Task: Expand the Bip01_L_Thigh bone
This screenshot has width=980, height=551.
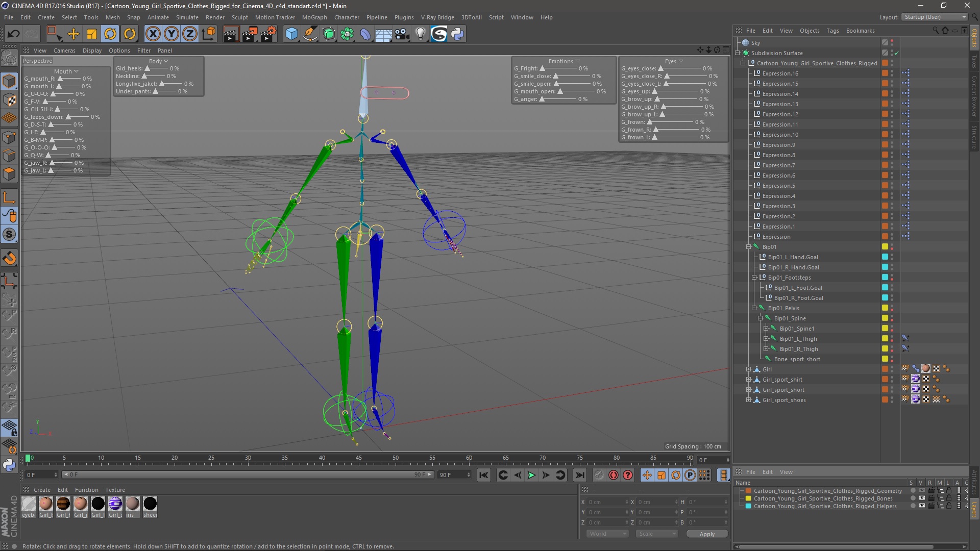Action: [x=766, y=339]
